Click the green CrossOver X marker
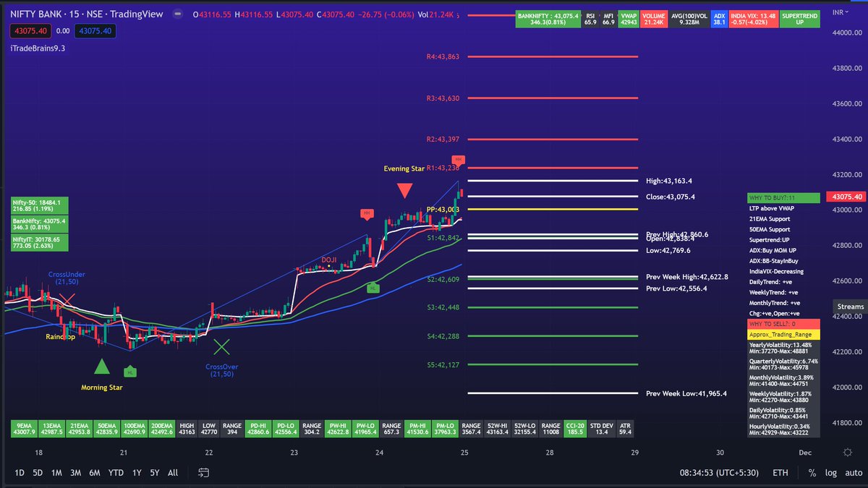Viewport: 868px width, 488px height. (221, 347)
